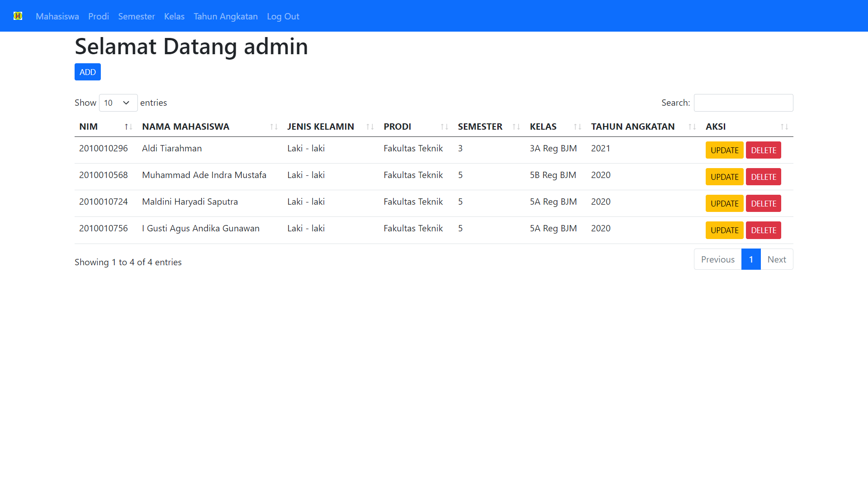The height and width of the screenshot is (488, 868).
Task: Select page 1 in pagination
Action: [751, 259]
